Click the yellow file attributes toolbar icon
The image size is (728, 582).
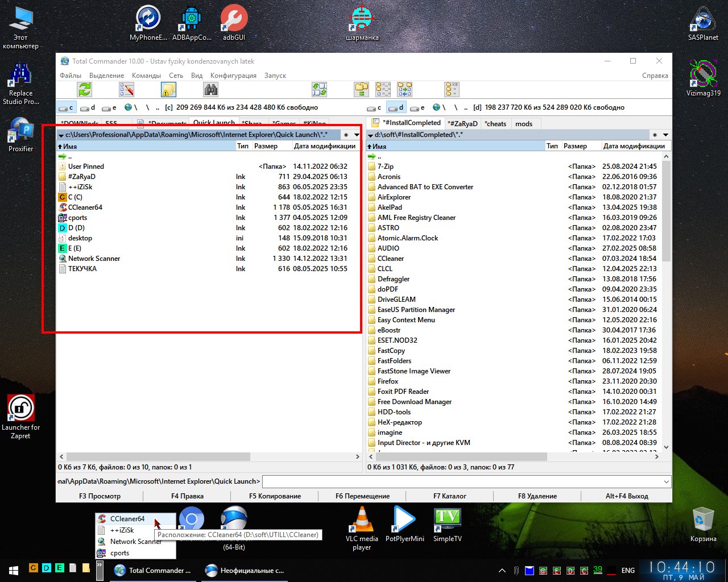click(168, 89)
